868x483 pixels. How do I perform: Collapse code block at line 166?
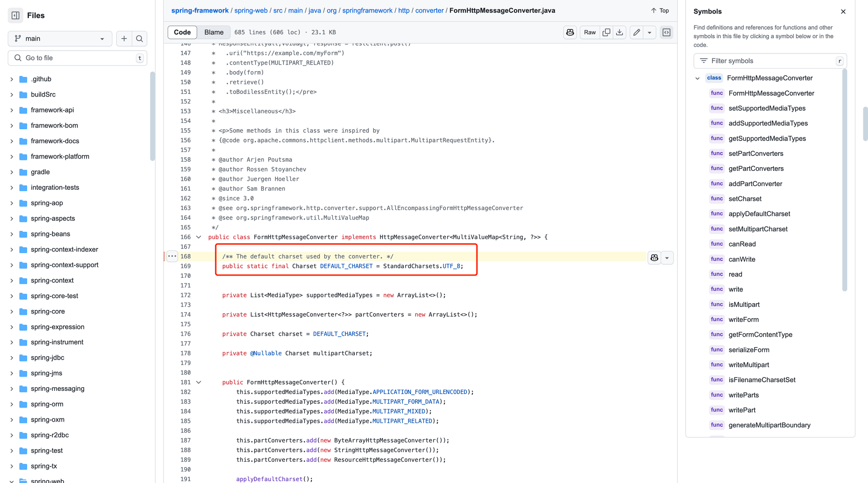point(198,237)
